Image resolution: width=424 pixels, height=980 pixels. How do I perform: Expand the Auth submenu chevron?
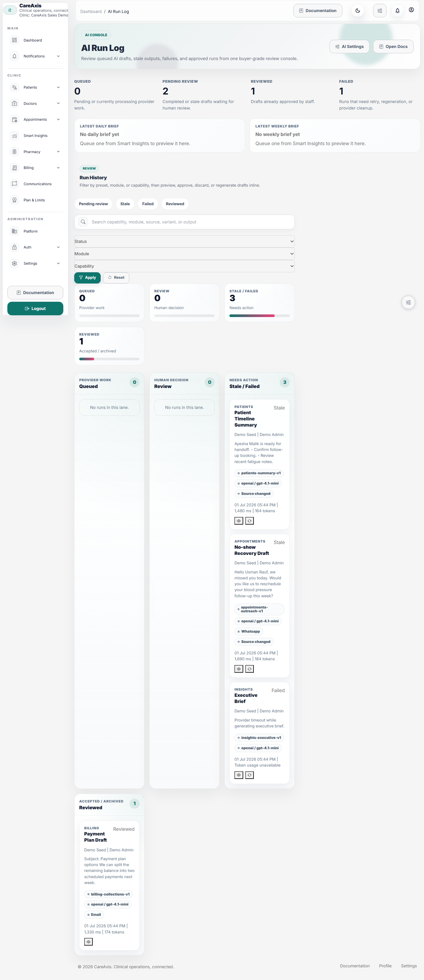[x=58, y=247]
